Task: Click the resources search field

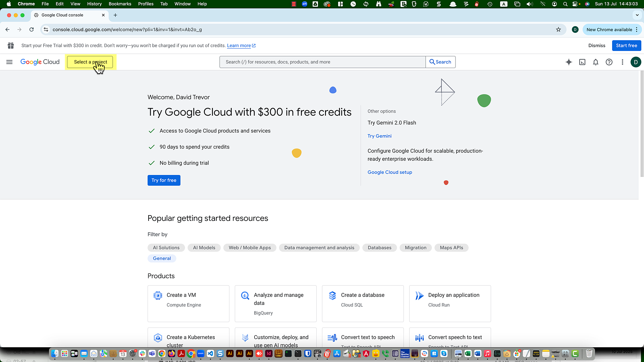Action: 322,62
